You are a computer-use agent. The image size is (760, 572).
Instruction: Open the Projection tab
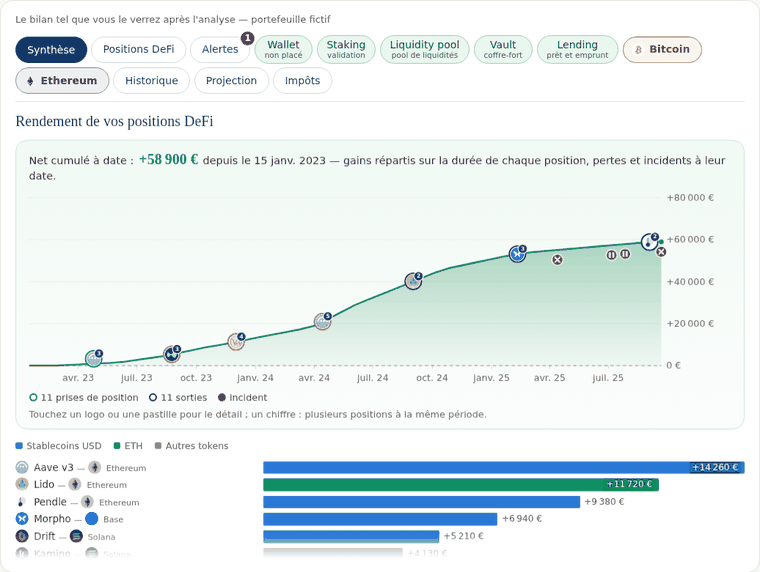pos(231,80)
